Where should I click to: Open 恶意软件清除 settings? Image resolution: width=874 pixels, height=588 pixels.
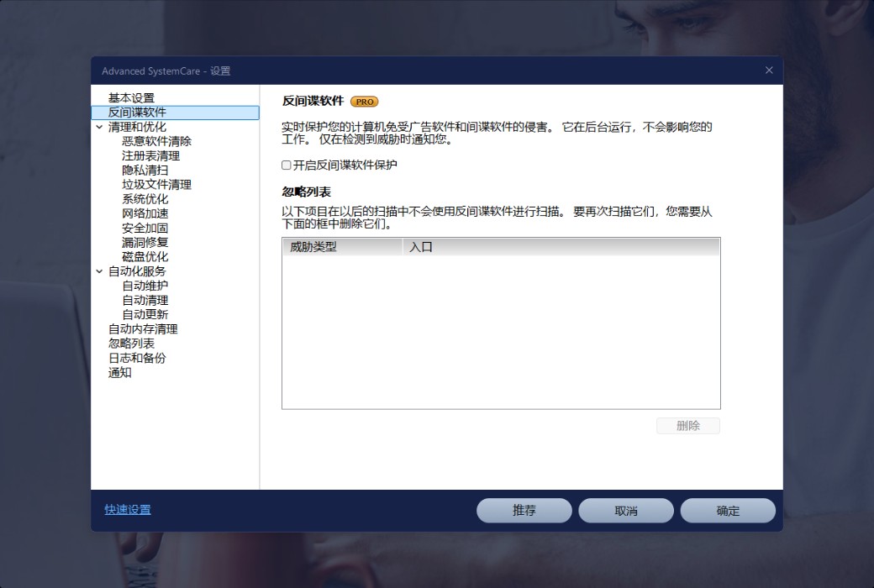click(x=156, y=141)
